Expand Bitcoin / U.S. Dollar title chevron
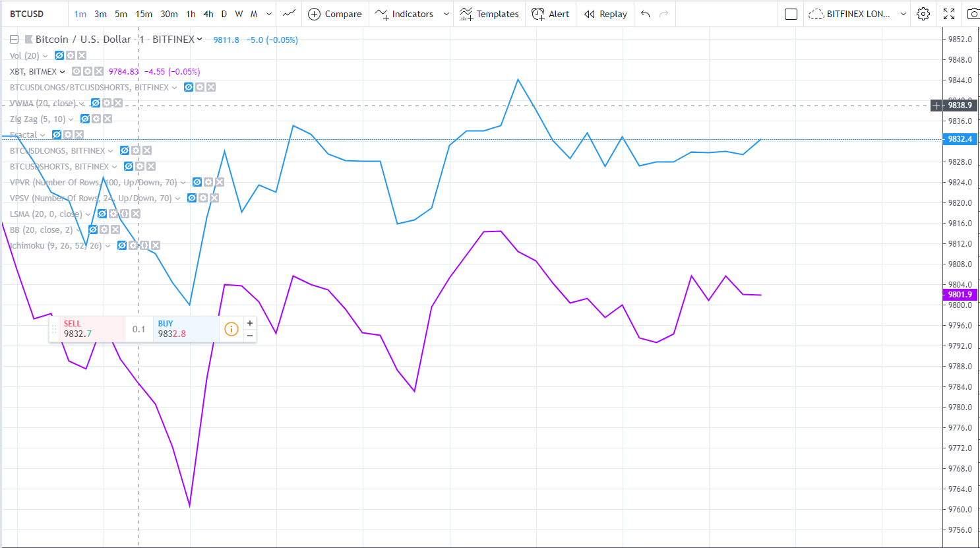The width and height of the screenshot is (980, 548). [200, 39]
